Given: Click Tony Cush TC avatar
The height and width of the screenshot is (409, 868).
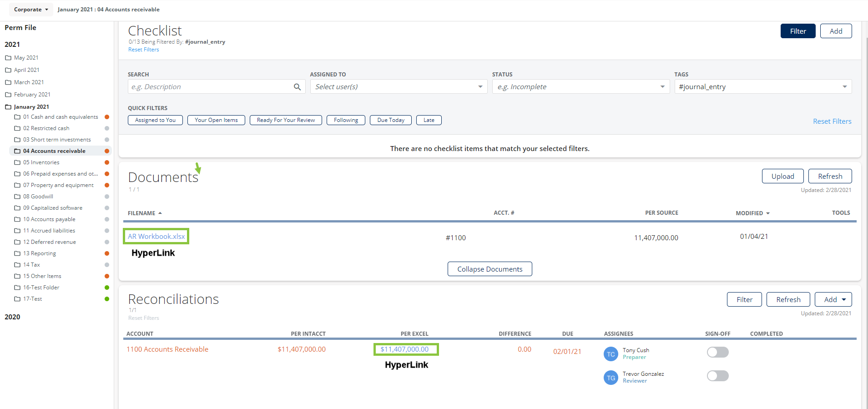Looking at the screenshot, I should tap(611, 354).
